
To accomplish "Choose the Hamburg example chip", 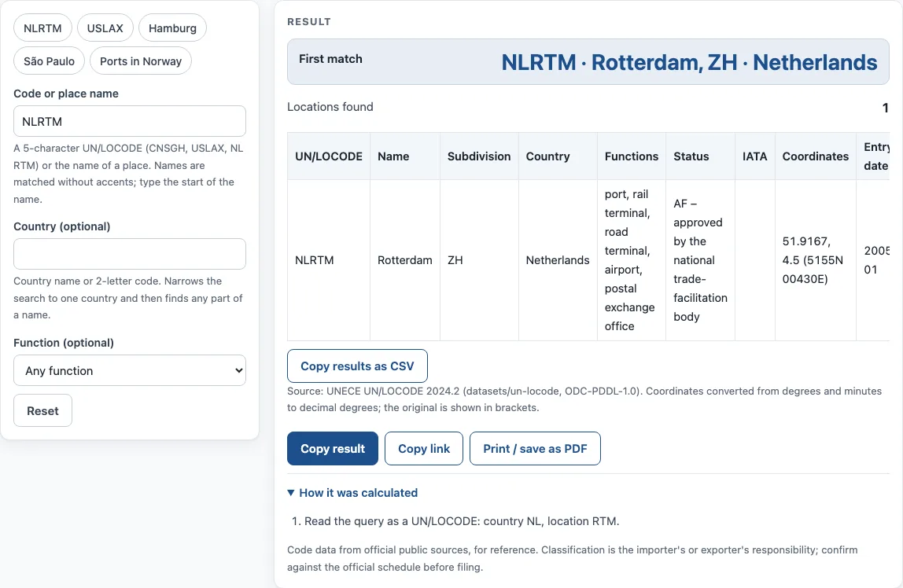I will click(172, 28).
